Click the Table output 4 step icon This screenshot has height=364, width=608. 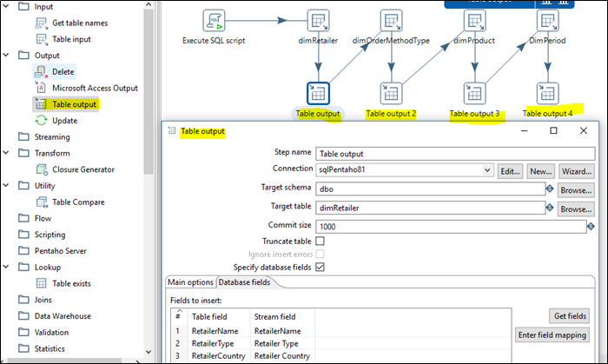(546, 91)
